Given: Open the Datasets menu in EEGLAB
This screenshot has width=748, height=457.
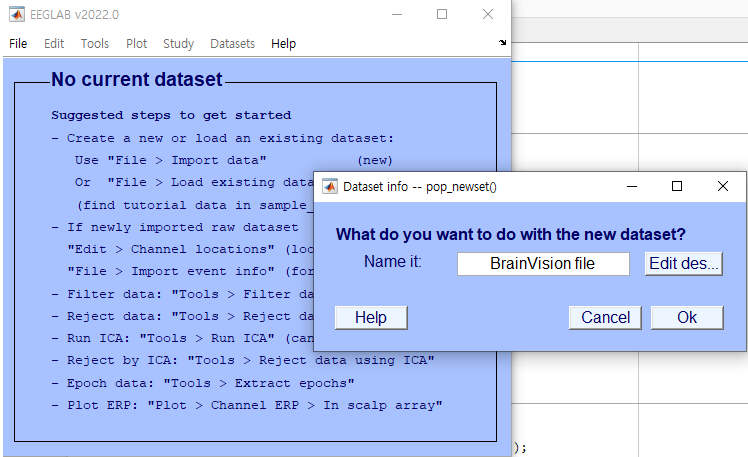Looking at the screenshot, I should (232, 44).
